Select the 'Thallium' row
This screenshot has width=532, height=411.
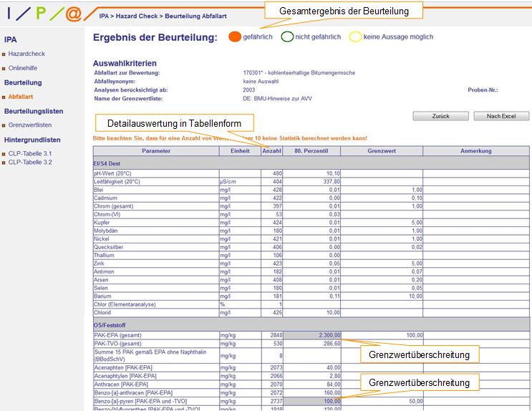coord(311,255)
